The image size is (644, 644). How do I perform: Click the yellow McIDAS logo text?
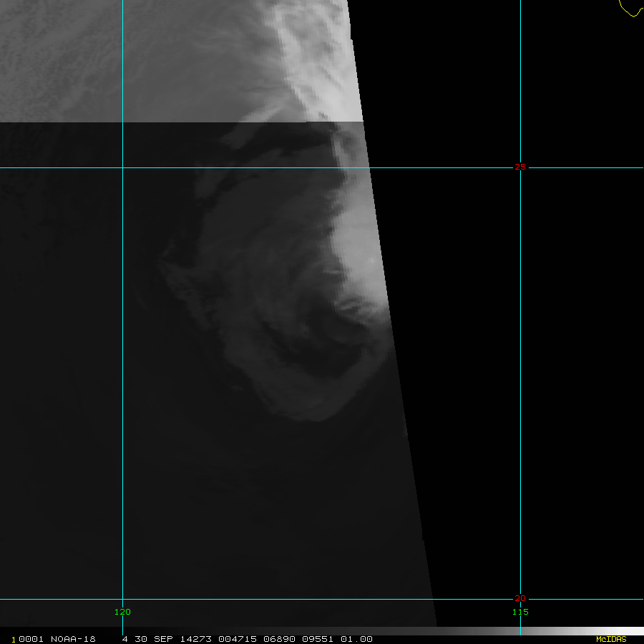(x=610, y=639)
